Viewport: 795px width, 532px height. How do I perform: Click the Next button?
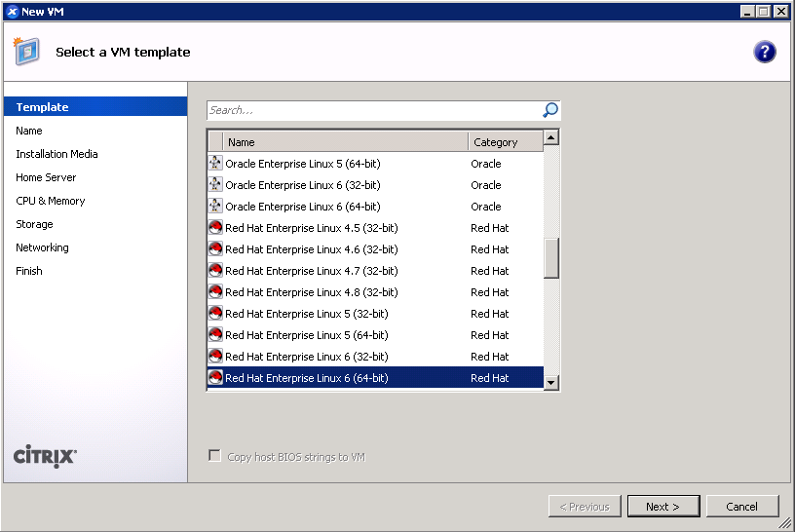click(663, 506)
